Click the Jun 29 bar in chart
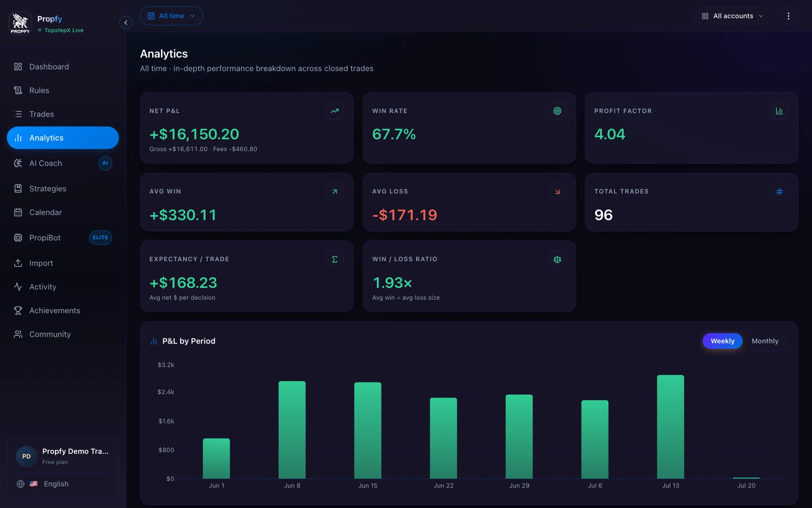Viewport: 812px width, 508px height. [519, 436]
